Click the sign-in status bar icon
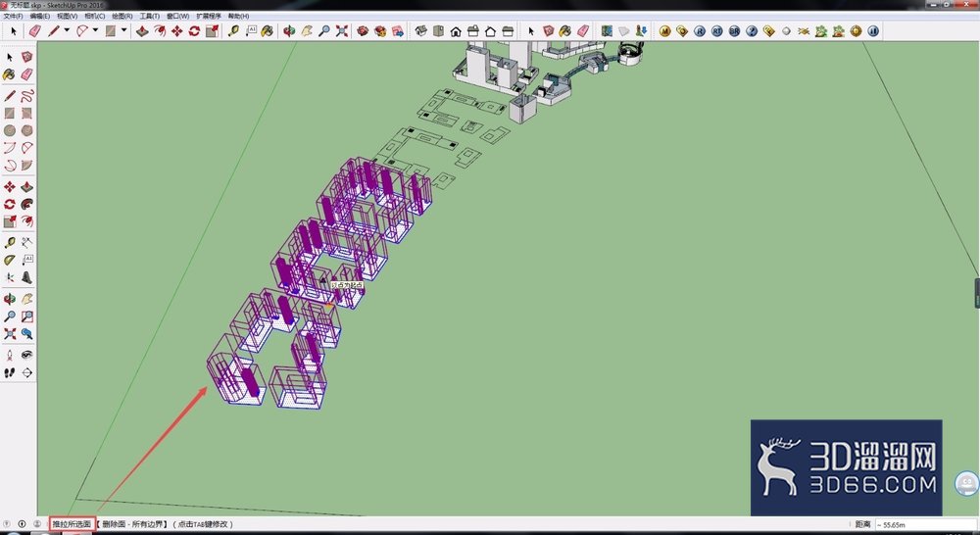This screenshot has height=535, width=980. 37,524
